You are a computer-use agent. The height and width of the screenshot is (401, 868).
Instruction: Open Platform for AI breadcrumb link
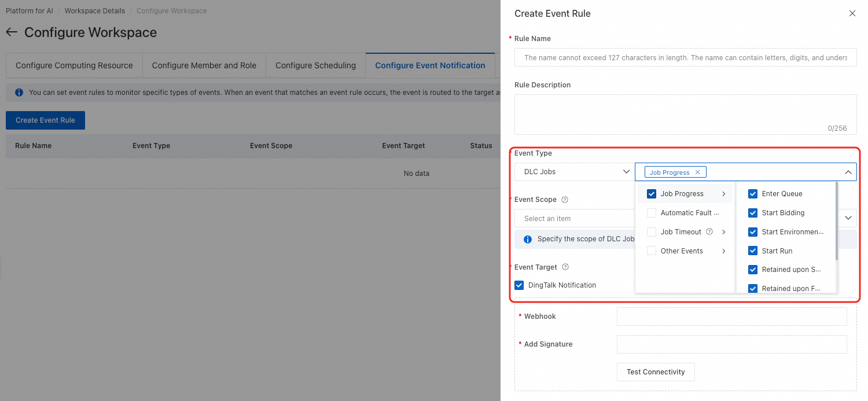pyautogui.click(x=29, y=11)
